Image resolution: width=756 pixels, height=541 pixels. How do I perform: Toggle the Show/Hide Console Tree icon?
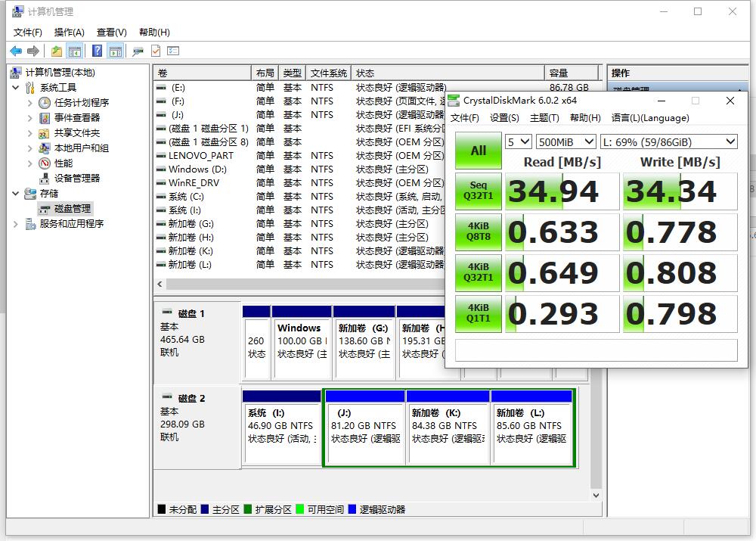(x=75, y=51)
